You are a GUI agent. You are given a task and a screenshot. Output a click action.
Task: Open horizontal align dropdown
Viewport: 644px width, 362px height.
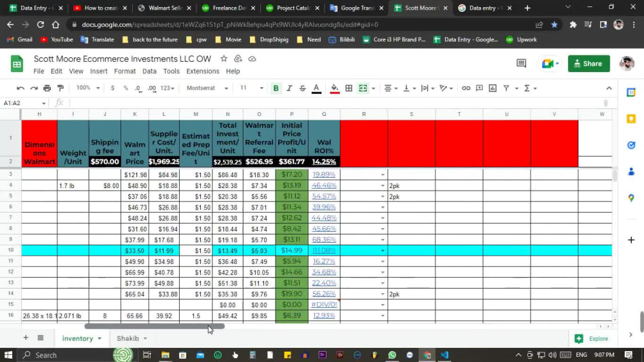click(391, 88)
